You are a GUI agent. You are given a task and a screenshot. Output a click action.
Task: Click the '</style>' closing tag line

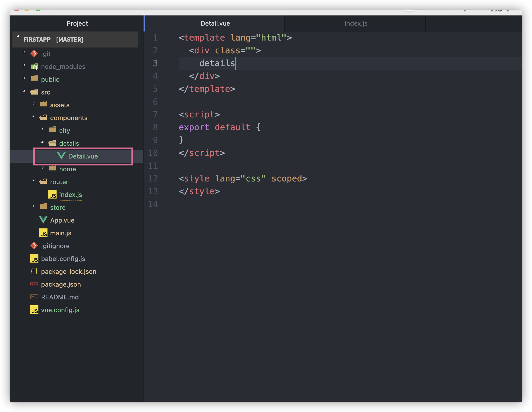pyautogui.click(x=199, y=191)
